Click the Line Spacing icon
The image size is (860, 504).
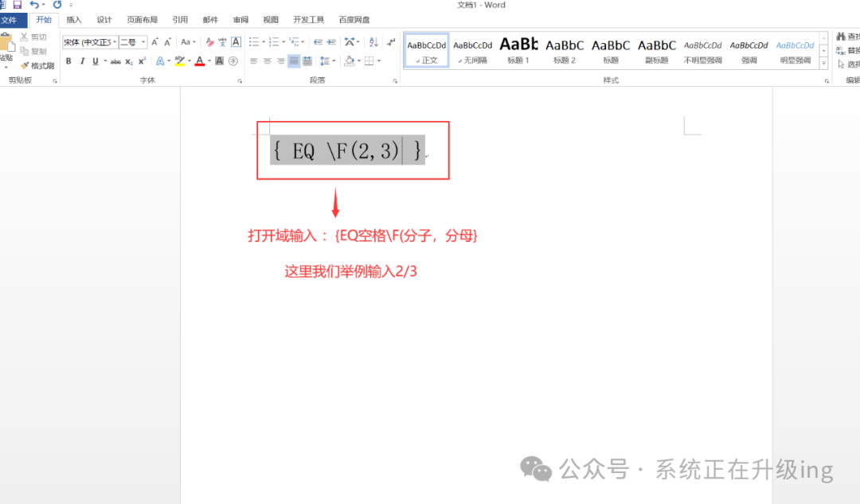click(x=325, y=61)
